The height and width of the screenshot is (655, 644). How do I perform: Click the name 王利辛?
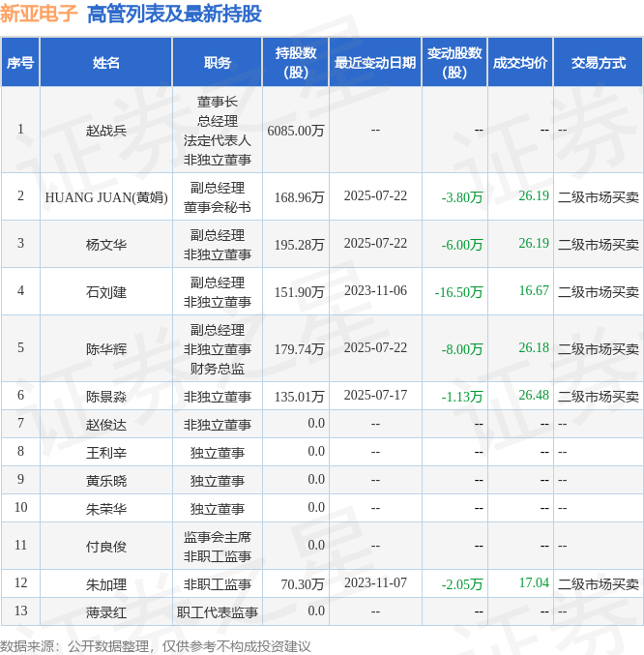(x=106, y=453)
